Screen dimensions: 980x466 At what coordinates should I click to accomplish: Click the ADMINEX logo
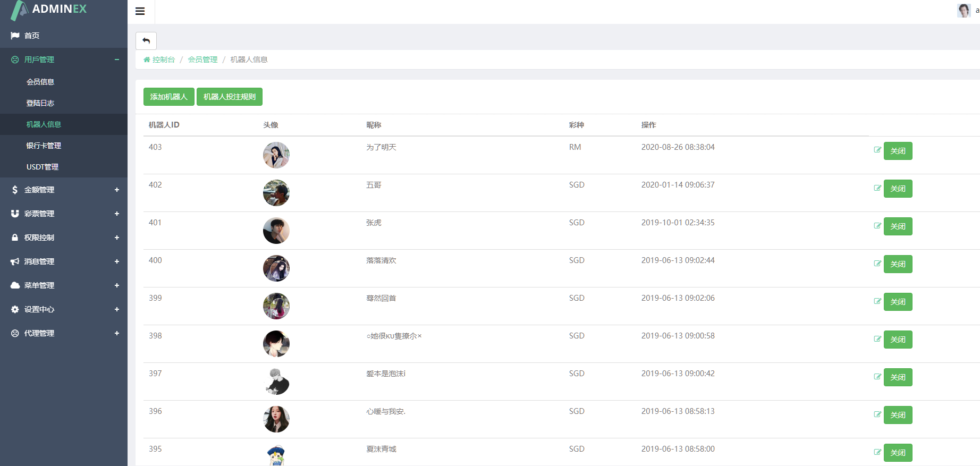(49, 10)
